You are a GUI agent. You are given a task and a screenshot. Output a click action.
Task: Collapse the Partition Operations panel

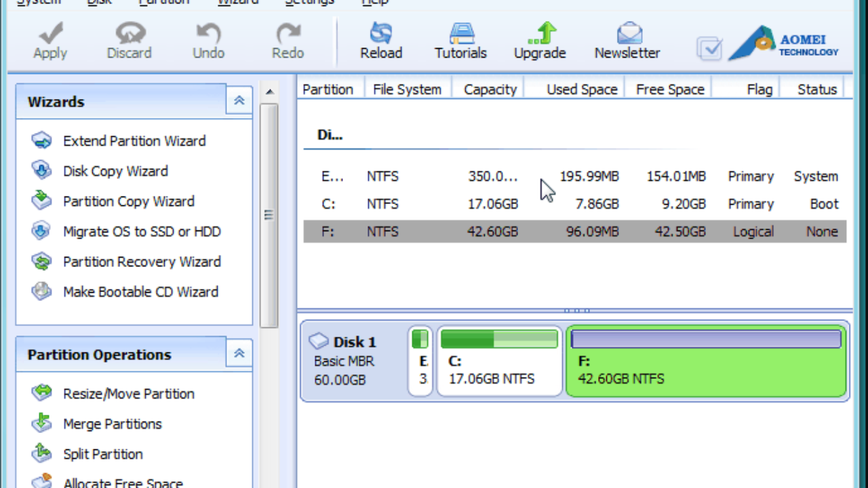[239, 354]
